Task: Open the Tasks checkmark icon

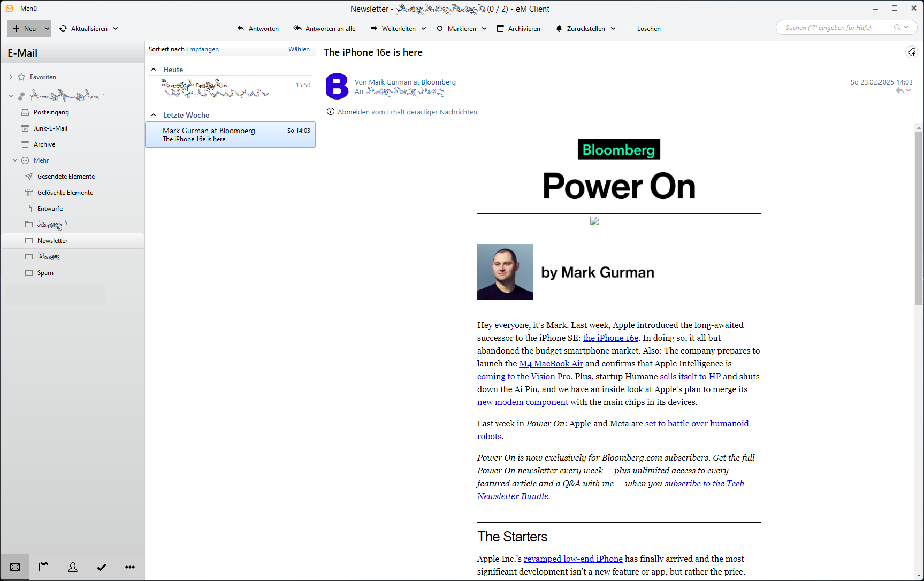Action: (102, 567)
